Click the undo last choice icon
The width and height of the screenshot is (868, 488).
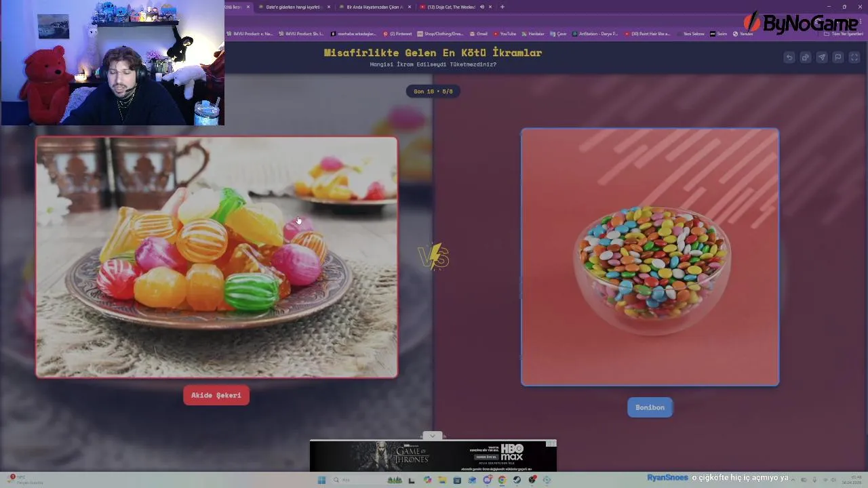789,58
